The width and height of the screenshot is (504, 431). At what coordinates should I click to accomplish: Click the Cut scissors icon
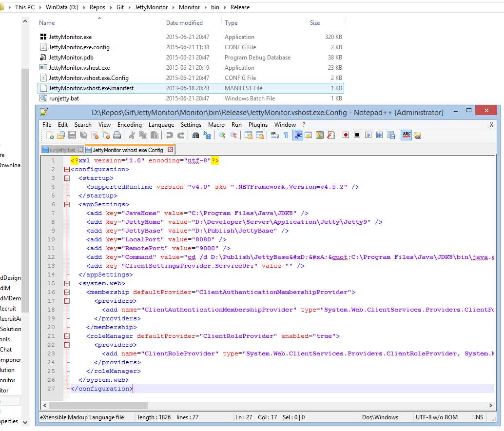[x=132, y=136]
